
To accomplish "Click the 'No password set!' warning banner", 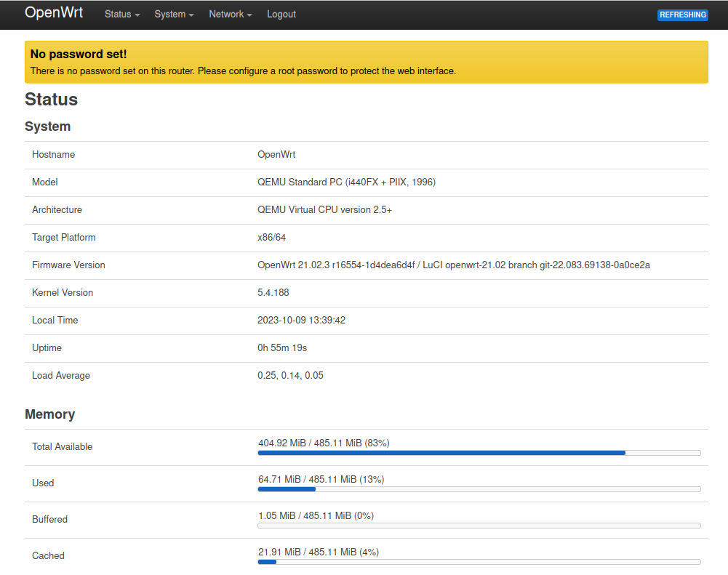I will [x=364, y=62].
